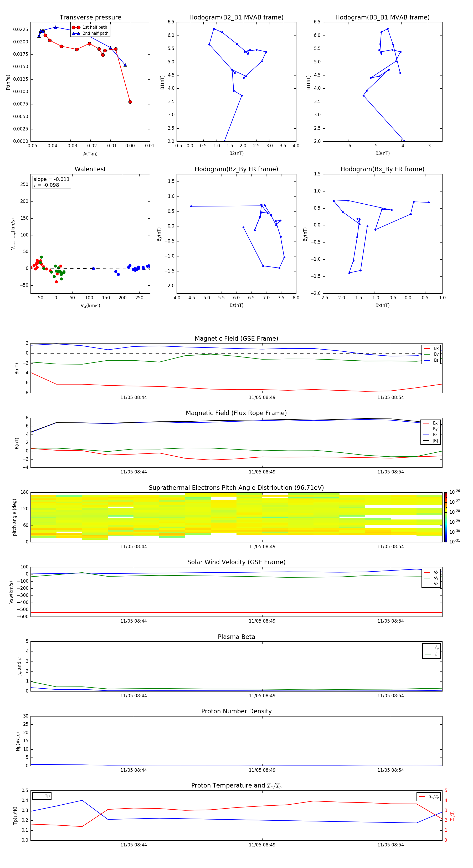Click the "Magnetic Field (Flux Rope Frame)" title
Image resolution: width=473 pixels, height=868 pixels.
pos(236,413)
